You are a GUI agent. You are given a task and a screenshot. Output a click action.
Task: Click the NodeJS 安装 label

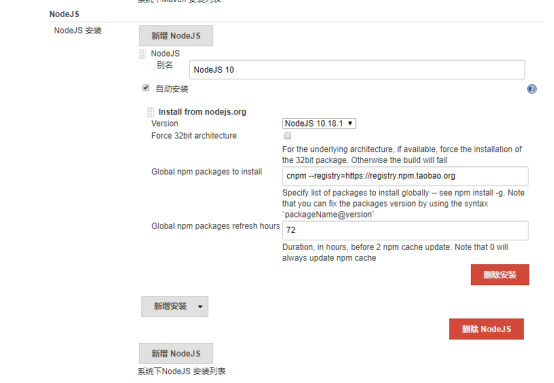[77, 30]
